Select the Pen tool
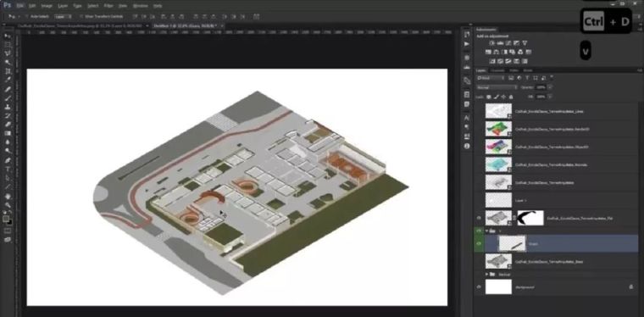 point(8,160)
